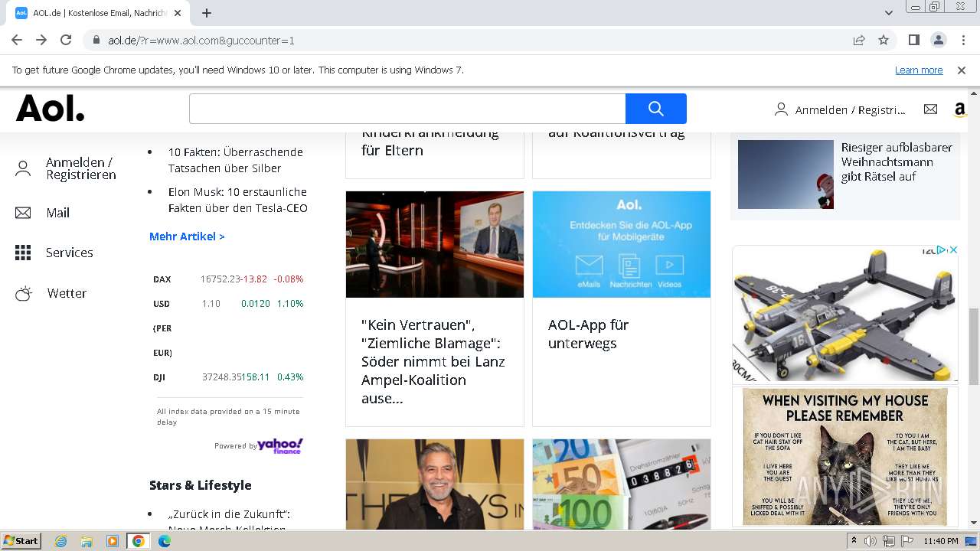Open the Stars & Lifestyle section heading
Viewport: 980px width, 551px height.
click(201, 485)
